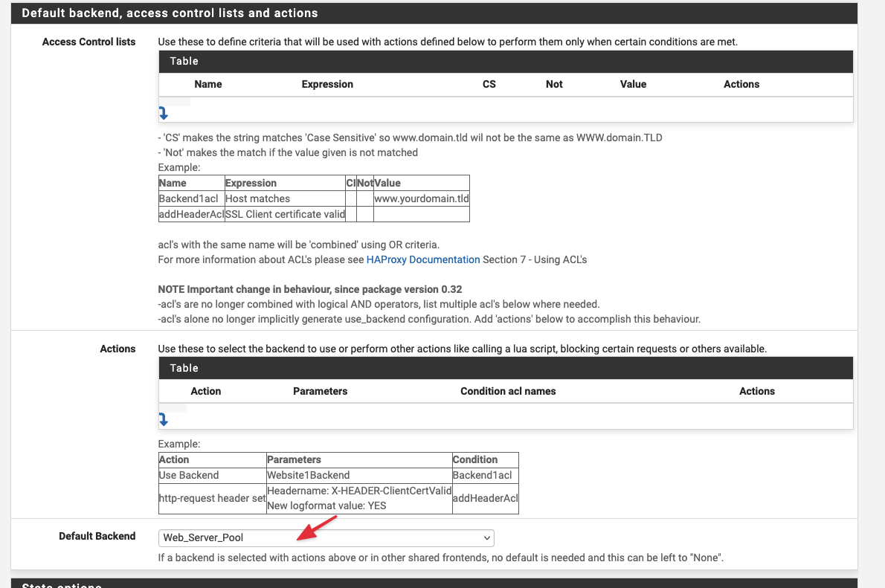
Task: Click the CS column header
Action: (x=489, y=84)
